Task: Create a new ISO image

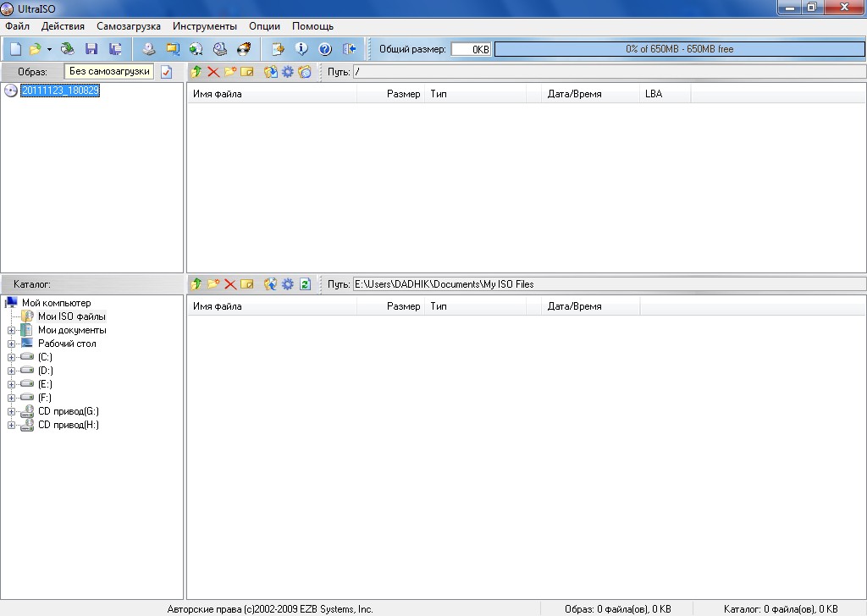Action: pos(14,49)
